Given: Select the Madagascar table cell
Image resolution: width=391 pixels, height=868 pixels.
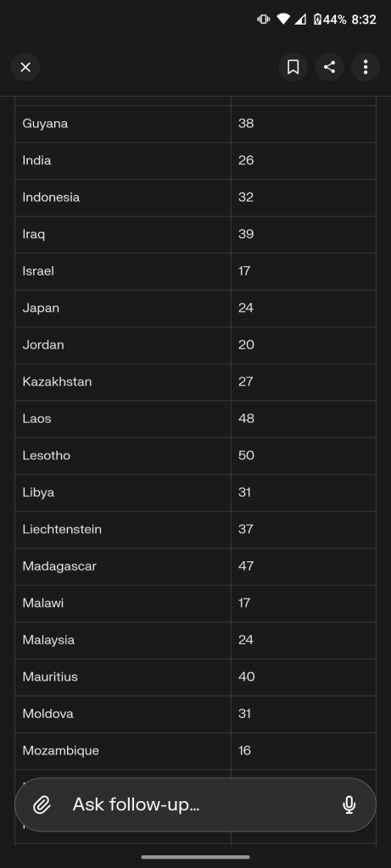Looking at the screenshot, I should point(123,566).
